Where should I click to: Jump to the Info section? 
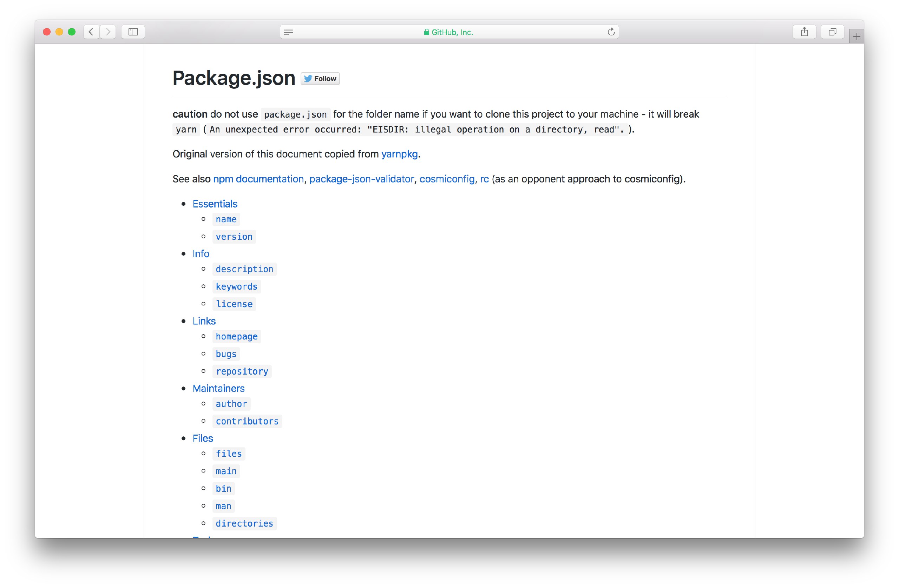point(201,254)
